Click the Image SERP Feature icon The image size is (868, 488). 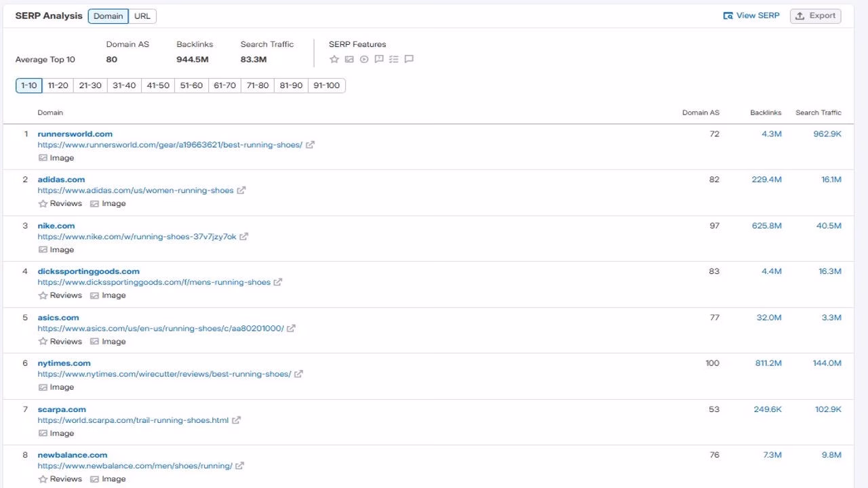coord(349,59)
